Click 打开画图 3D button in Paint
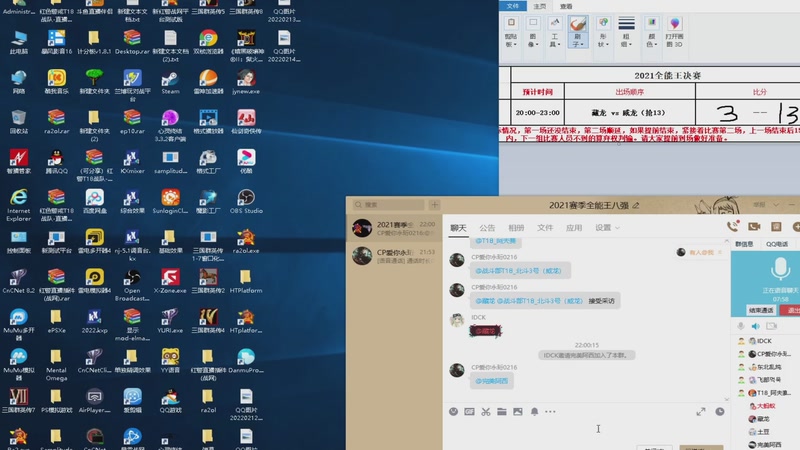The height and width of the screenshot is (450, 800). click(x=674, y=32)
